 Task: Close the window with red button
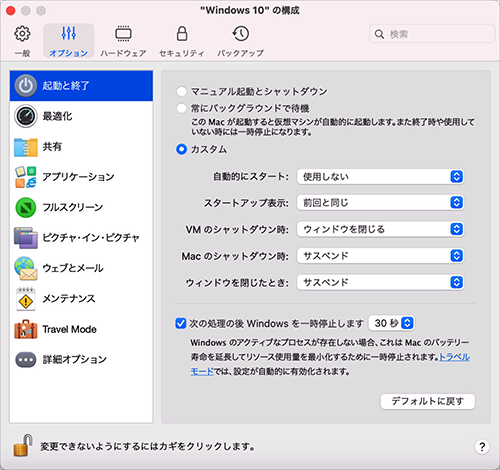coord(10,11)
